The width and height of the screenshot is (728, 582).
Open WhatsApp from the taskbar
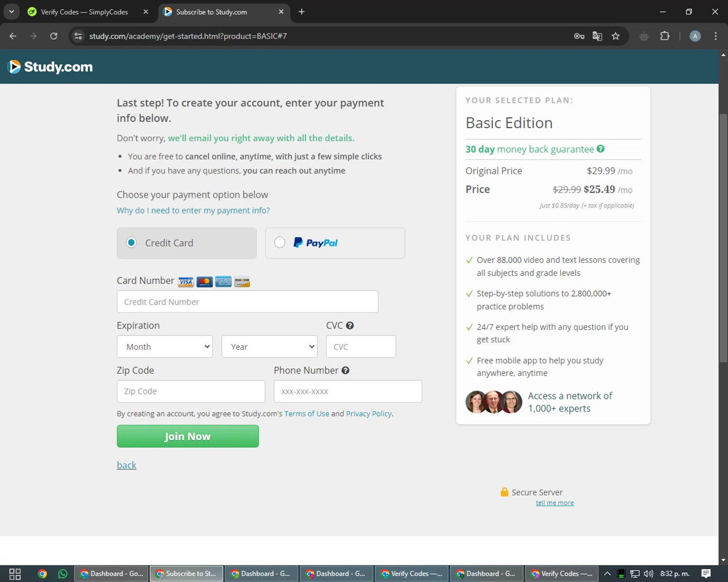[x=63, y=574]
